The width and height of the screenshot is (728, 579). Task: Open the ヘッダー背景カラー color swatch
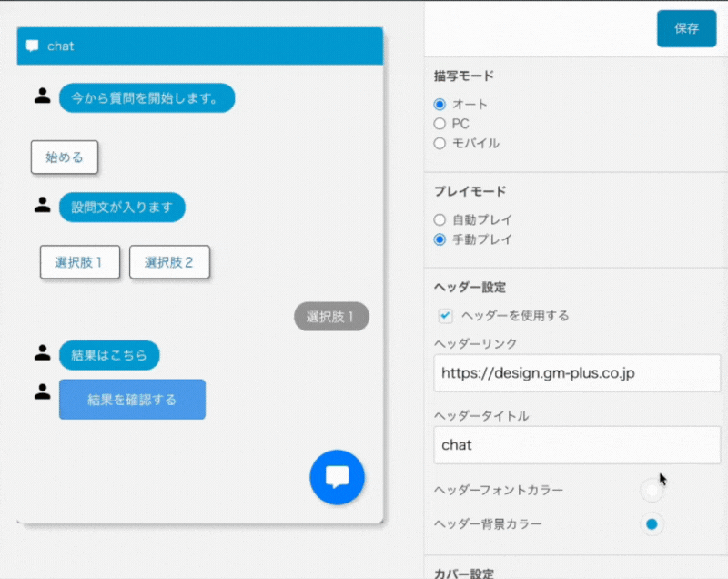[x=652, y=524]
